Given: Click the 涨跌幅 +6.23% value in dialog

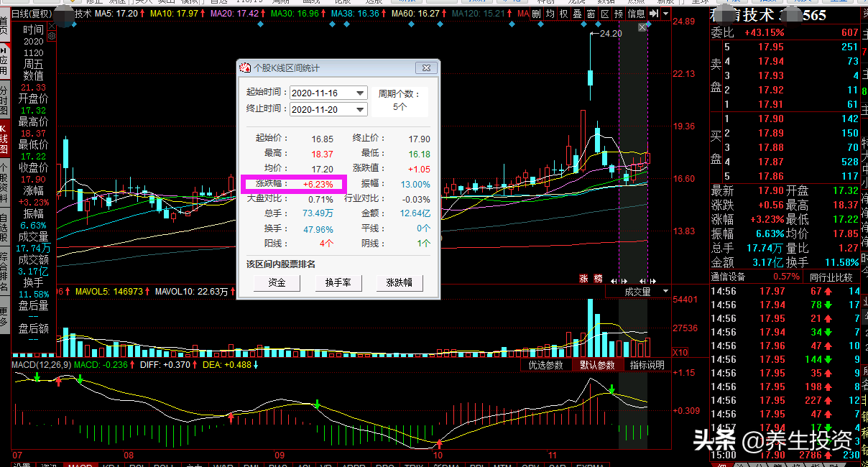Looking at the screenshot, I should coord(318,185).
